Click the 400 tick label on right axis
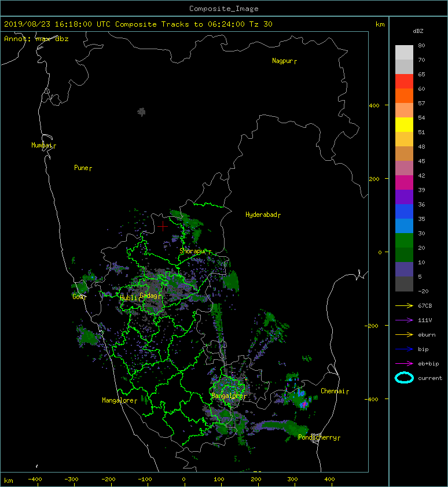Image resolution: width=448 pixels, height=487 pixels. pyautogui.click(x=374, y=106)
